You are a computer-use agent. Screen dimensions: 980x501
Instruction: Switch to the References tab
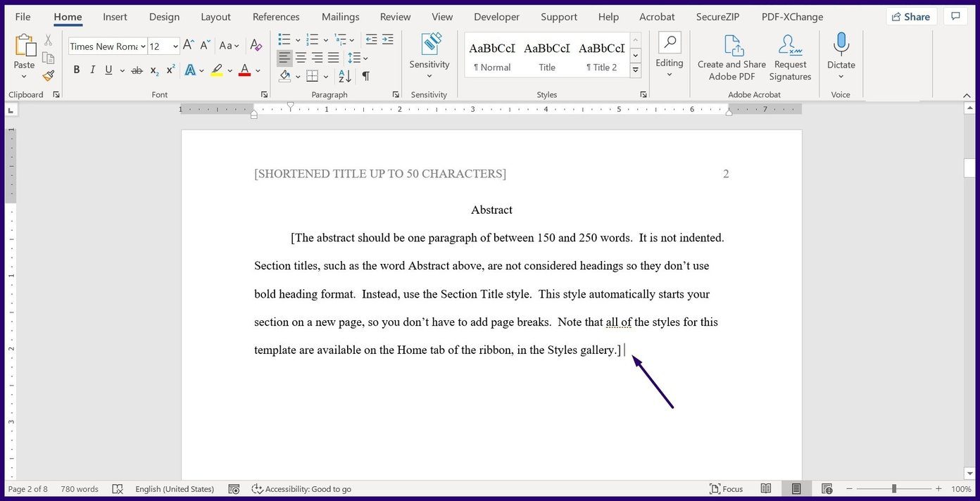(276, 17)
